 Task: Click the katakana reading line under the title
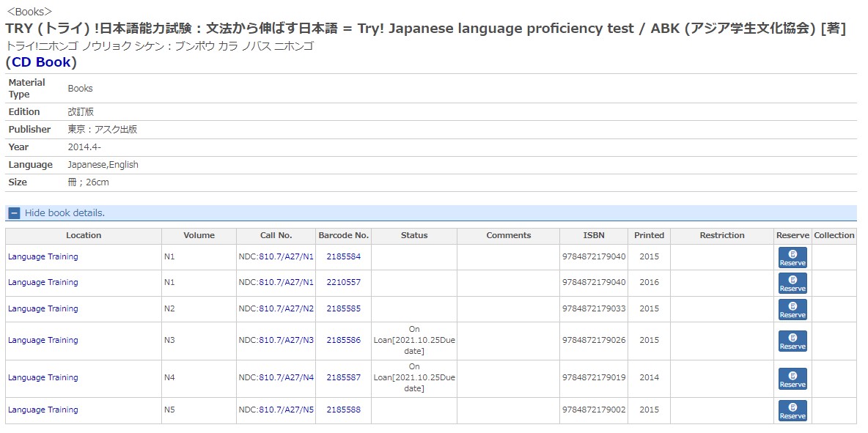coord(159,46)
